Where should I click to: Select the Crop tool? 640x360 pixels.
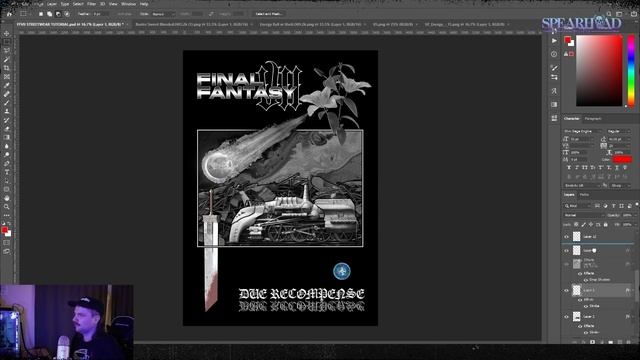point(7,68)
